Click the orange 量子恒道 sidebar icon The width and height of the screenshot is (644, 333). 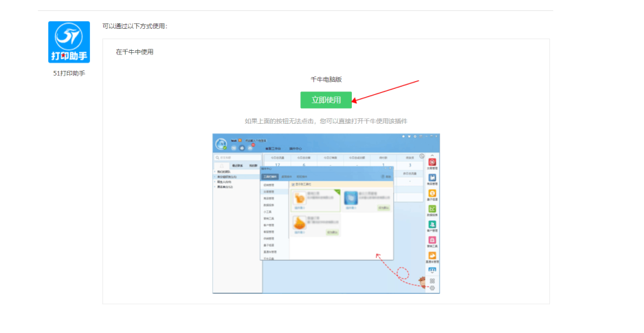pos(432,194)
